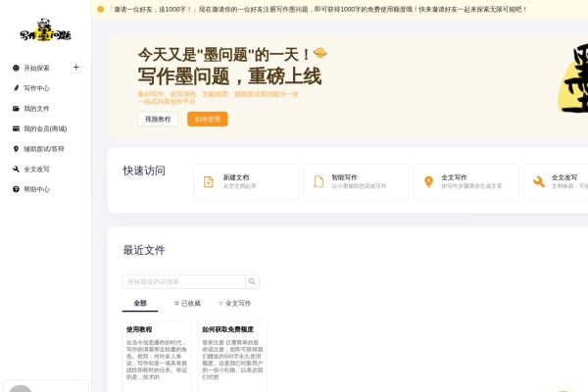Viewport: 588px width, 392px height.
Task: Go to 我的文件 in the sidebar
Action: pos(37,109)
